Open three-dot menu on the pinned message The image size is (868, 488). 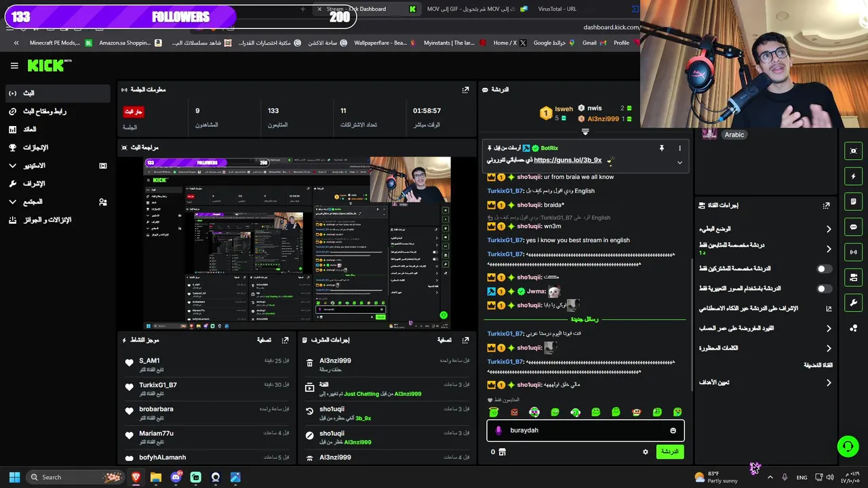[x=679, y=148]
